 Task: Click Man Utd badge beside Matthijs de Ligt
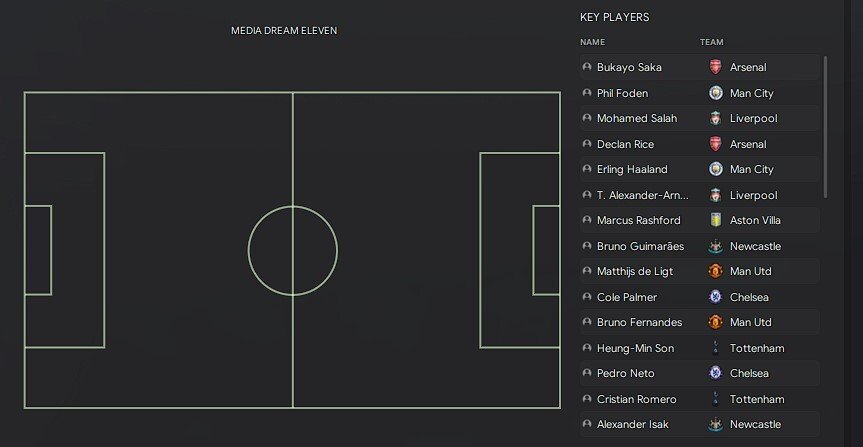tap(715, 271)
